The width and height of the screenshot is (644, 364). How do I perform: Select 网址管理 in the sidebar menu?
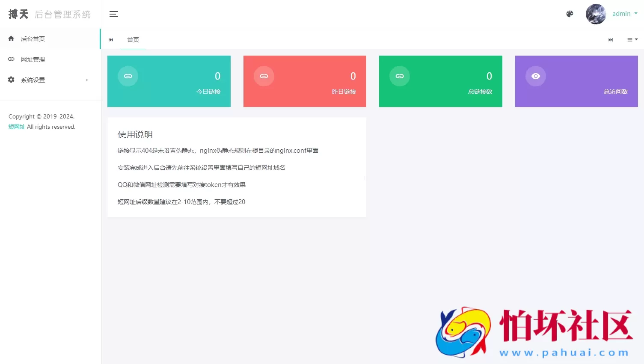[33, 59]
